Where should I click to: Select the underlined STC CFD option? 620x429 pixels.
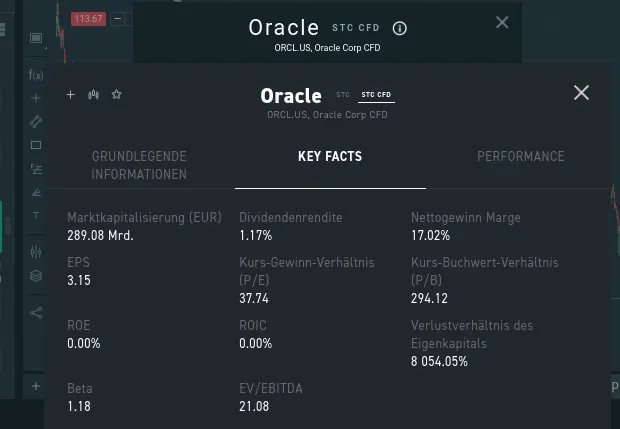[376, 95]
